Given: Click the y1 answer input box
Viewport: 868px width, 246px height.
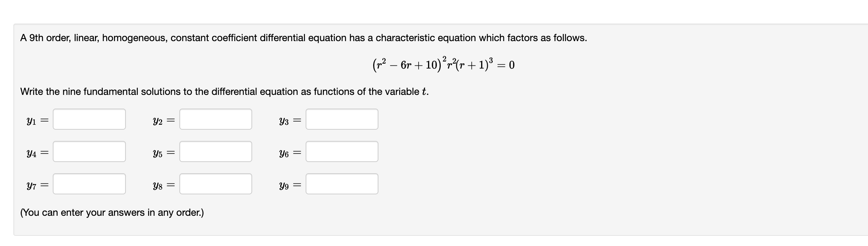Looking at the screenshot, I should coord(89,119).
